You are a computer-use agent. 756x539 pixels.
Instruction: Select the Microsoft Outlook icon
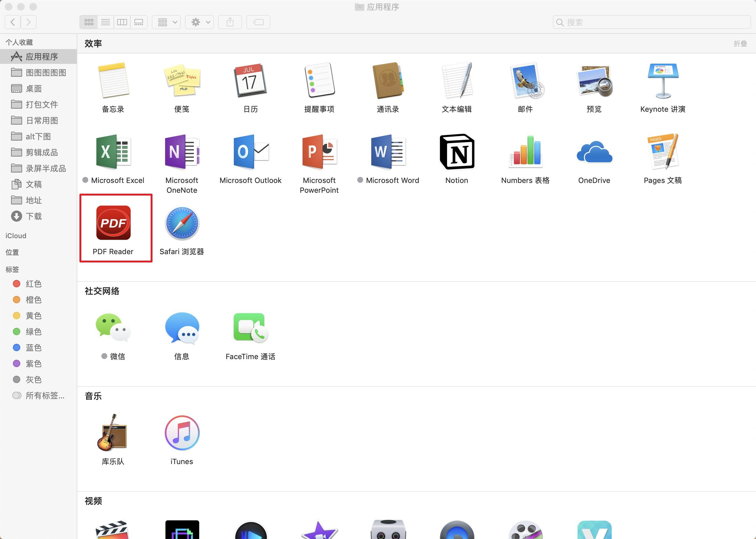pos(250,152)
